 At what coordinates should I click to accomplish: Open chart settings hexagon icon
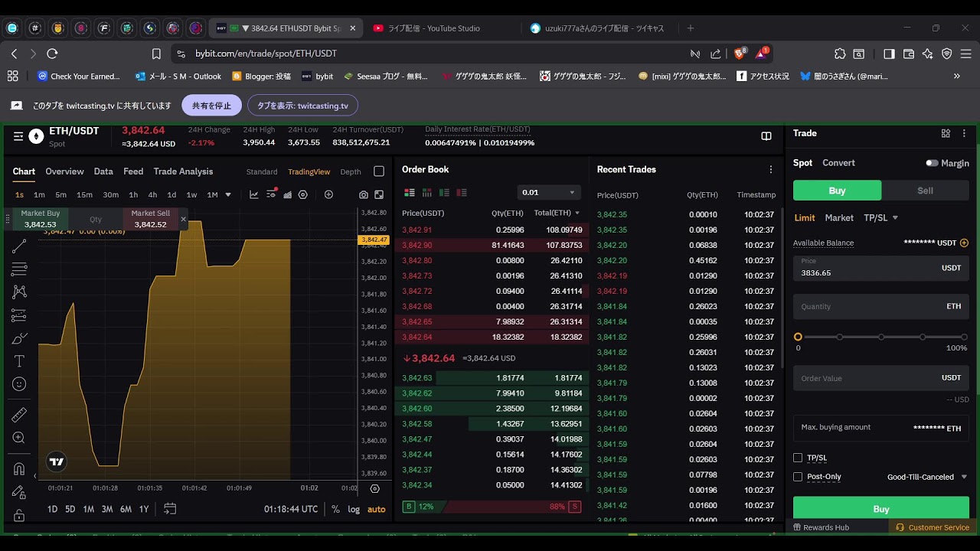[x=303, y=194]
